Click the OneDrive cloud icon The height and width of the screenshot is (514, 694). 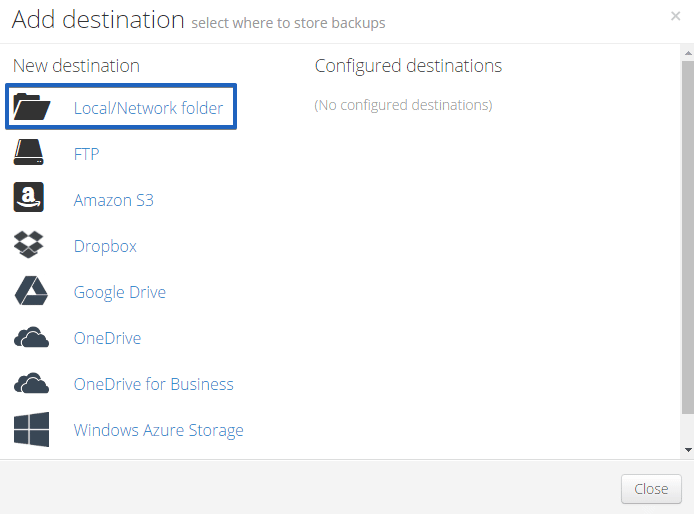31,337
